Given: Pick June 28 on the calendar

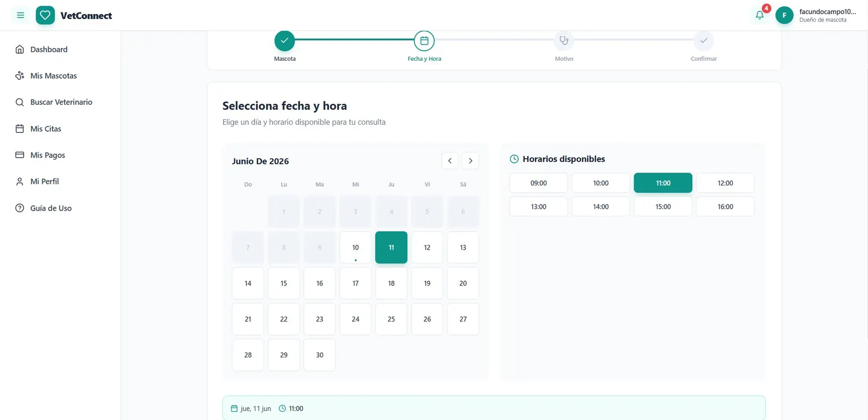Looking at the screenshot, I should click(248, 355).
